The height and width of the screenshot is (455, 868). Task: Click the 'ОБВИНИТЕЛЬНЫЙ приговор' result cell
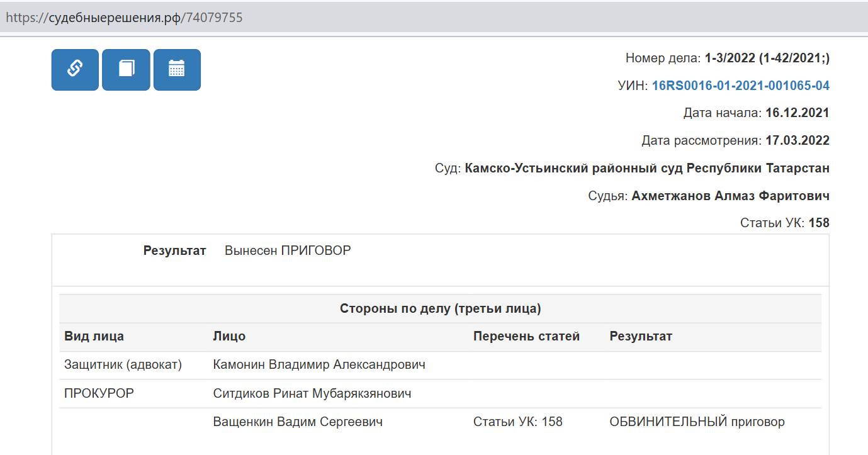coord(697,422)
